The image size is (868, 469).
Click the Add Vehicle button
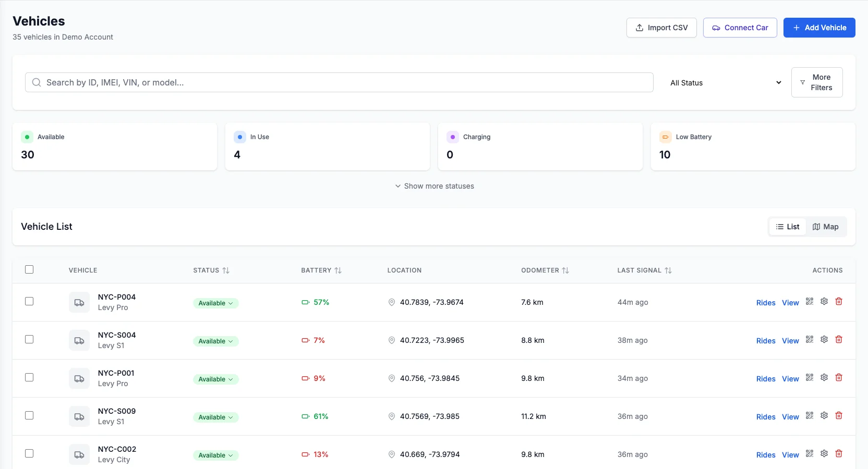click(x=819, y=28)
